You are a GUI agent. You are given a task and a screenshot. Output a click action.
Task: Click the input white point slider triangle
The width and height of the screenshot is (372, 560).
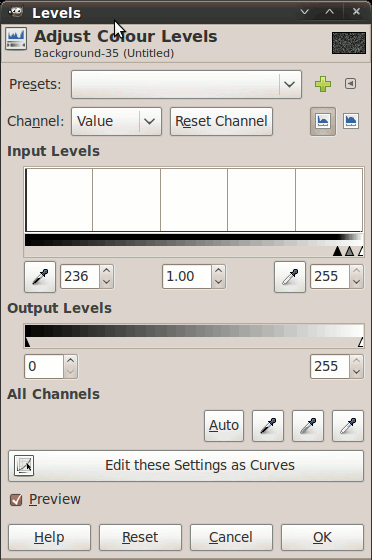pyautogui.click(x=361, y=251)
